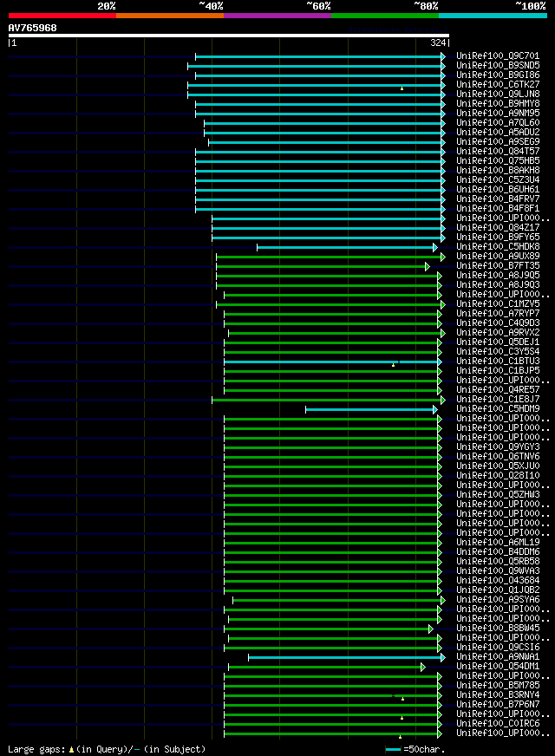Open hit UniRef100_A9RVX2
Screen dimensions: 555x756
coord(498,333)
